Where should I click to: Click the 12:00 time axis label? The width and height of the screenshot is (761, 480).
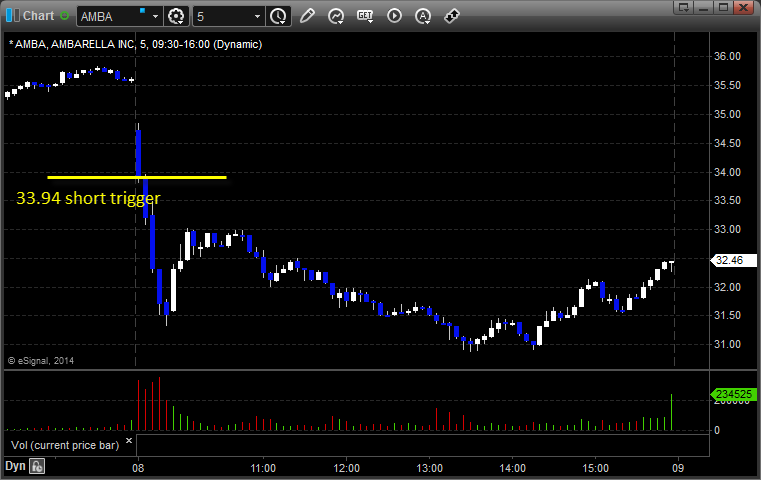pos(347,468)
